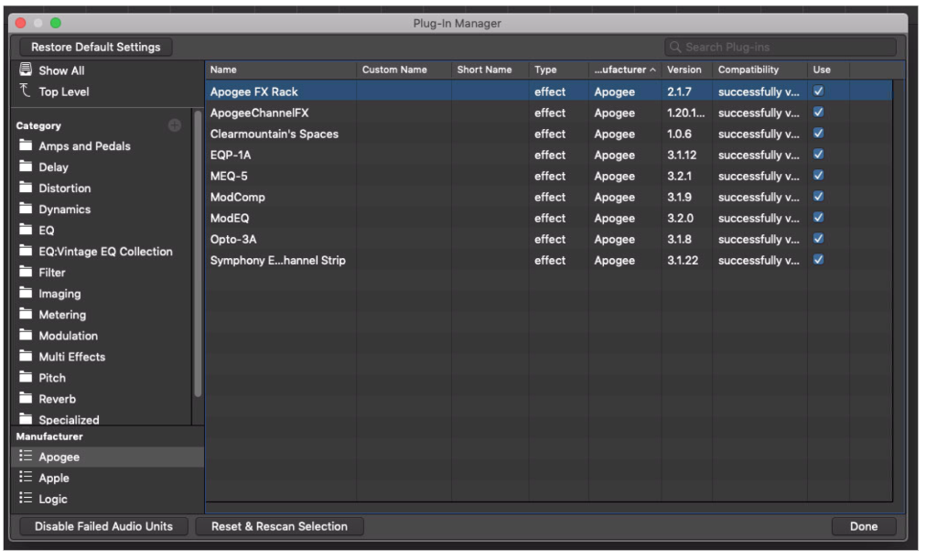
Task: Uncheck the Use checkbox for Apogee FX Rack
Action: [821, 91]
